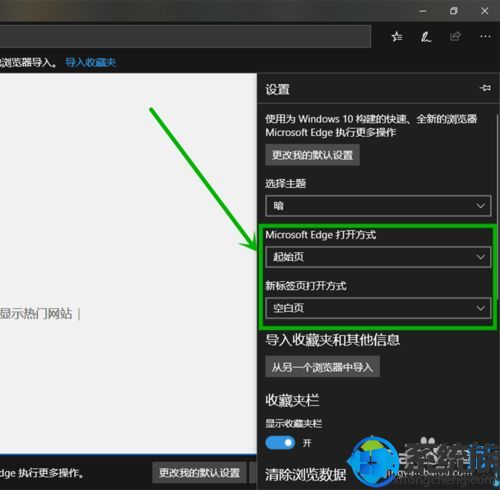The height and width of the screenshot is (490, 500).
Task: Click 更改我的默认设置 in Settings pane
Action: 312,155
